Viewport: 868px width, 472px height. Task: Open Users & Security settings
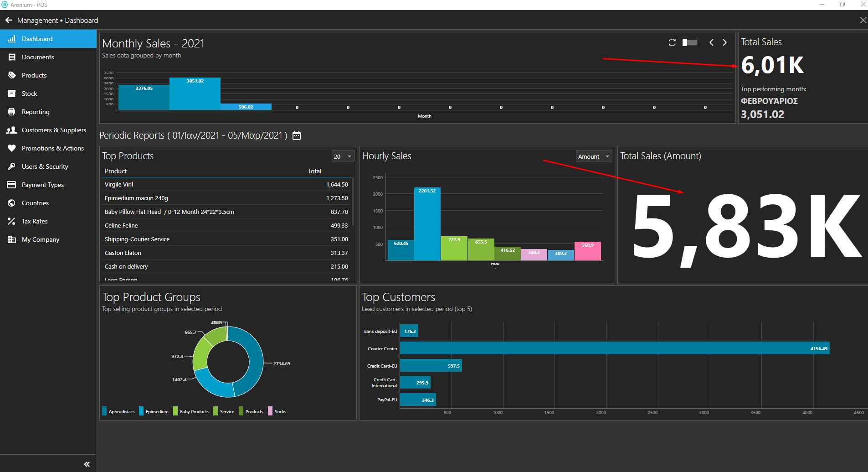45,166
